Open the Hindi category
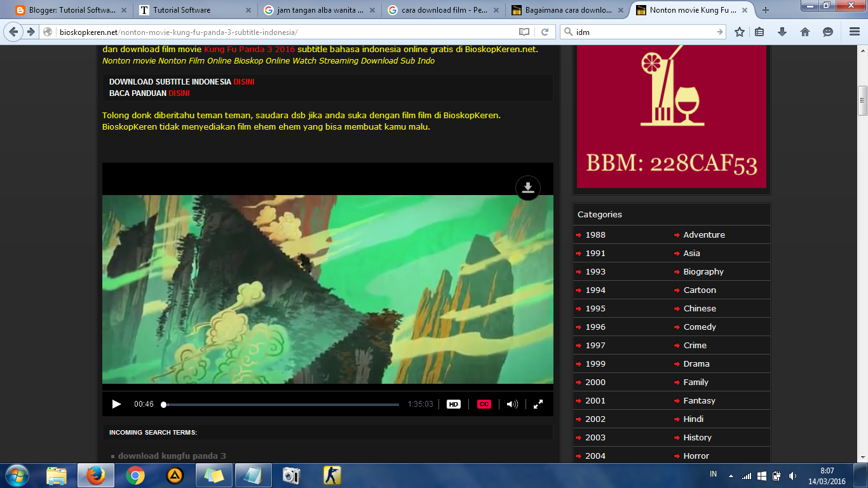This screenshot has height=488, width=868. 693,419
